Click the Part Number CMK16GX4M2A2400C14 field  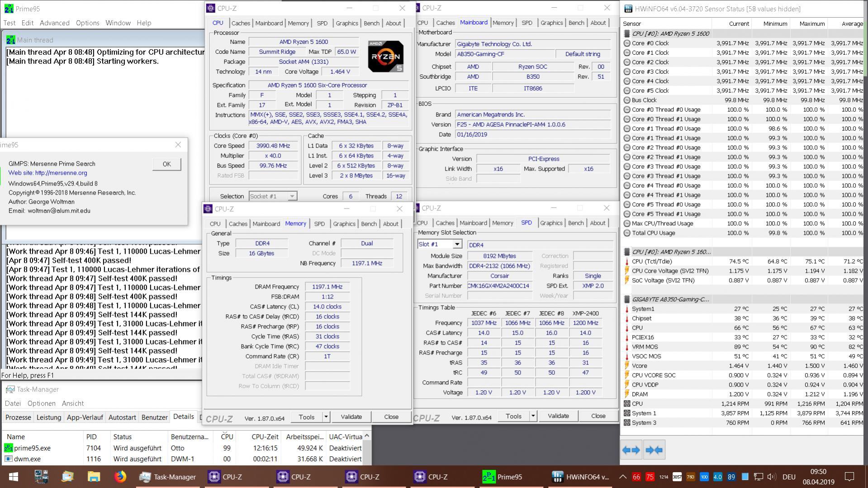click(500, 286)
